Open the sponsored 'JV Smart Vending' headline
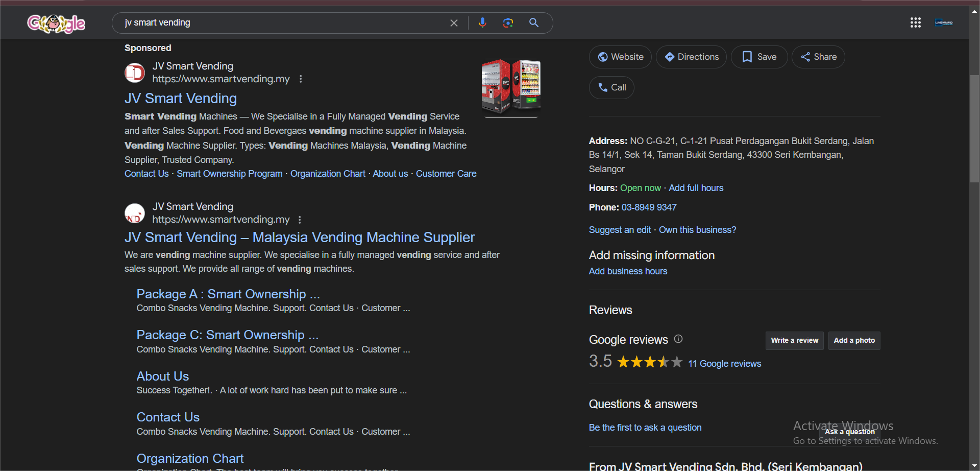Viewport: 980px width, 471px height. pyautogui.click(x=181, y=99)
